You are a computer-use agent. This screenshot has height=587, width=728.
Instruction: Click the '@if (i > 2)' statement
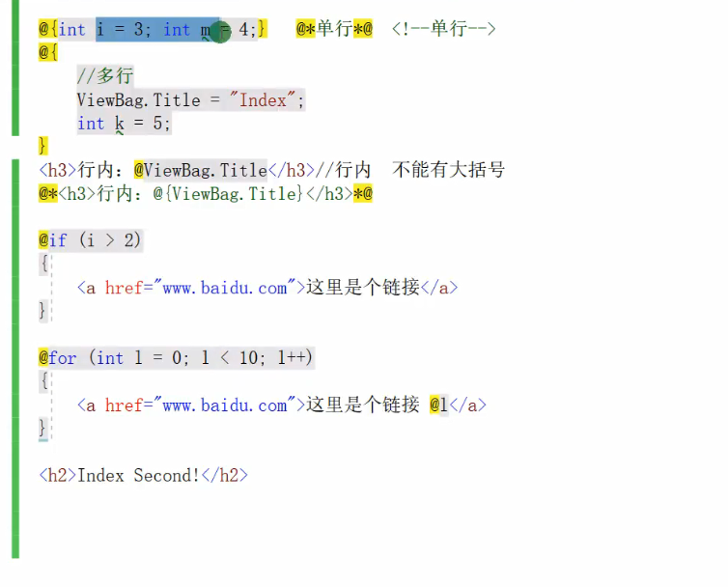pyautogui.click(x=90, y=240)
